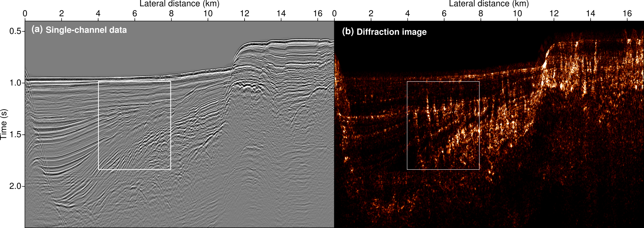Click inside the white box in diffraction image
Screen dimensions: 644x228
(x=443, y=125)
